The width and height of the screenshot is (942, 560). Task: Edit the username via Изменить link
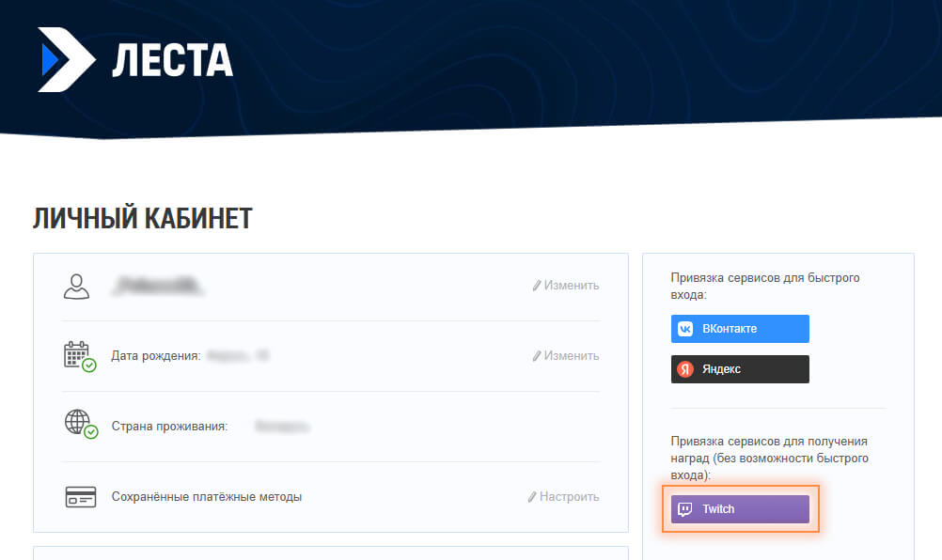tap(565, 286)
